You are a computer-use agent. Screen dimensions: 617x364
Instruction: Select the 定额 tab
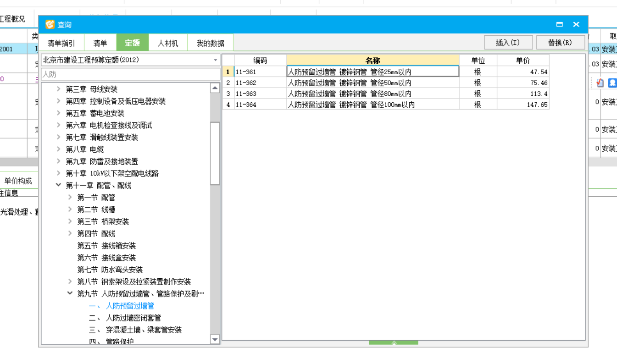(x=132, y=43)
